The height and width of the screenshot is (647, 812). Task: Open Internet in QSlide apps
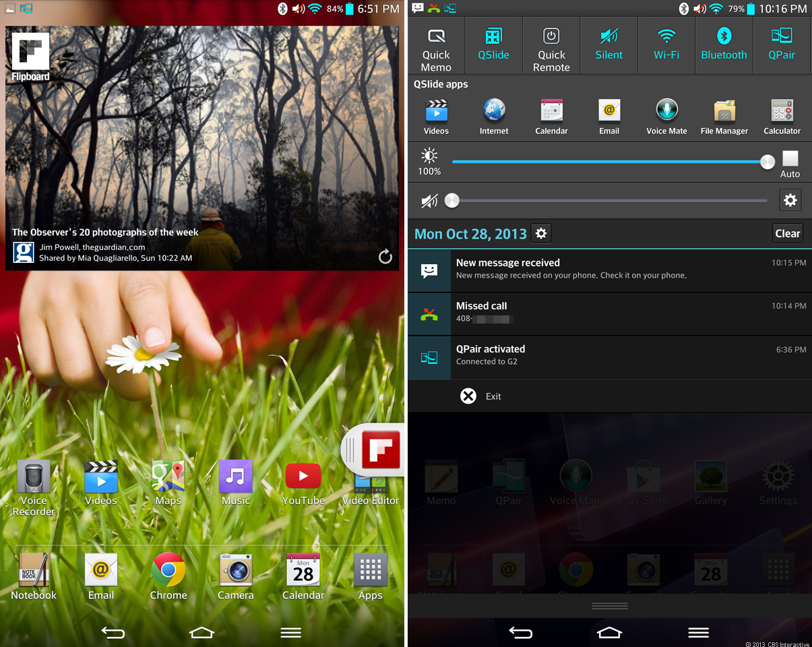pos(494,117)
